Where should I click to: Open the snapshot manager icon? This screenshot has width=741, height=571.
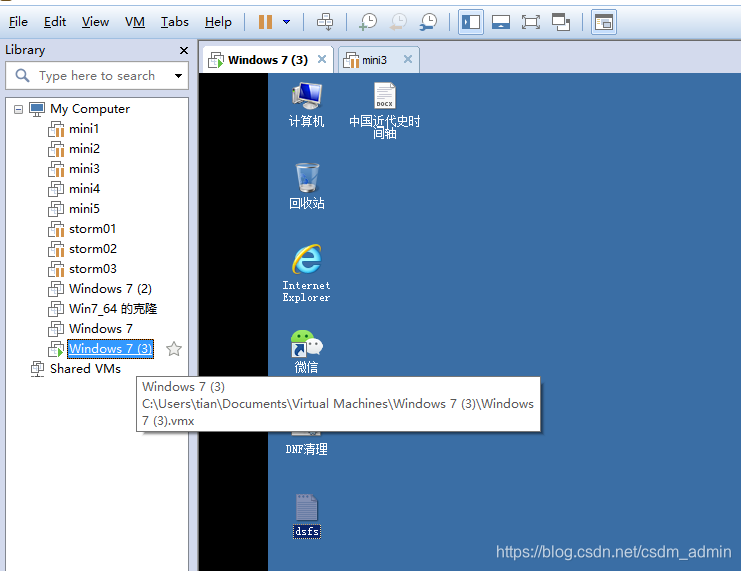tap(428, 22)
